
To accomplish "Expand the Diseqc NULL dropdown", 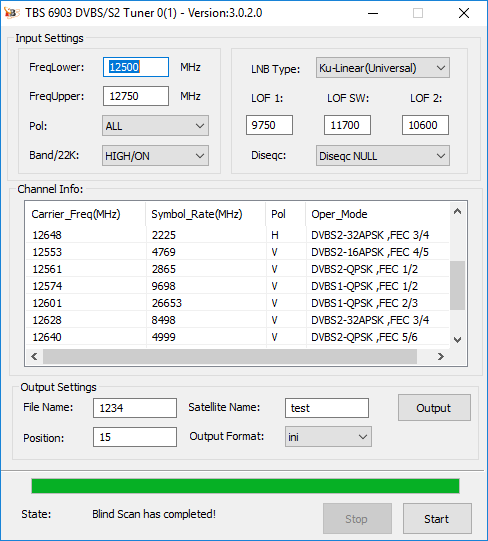I will click(383, 156).
